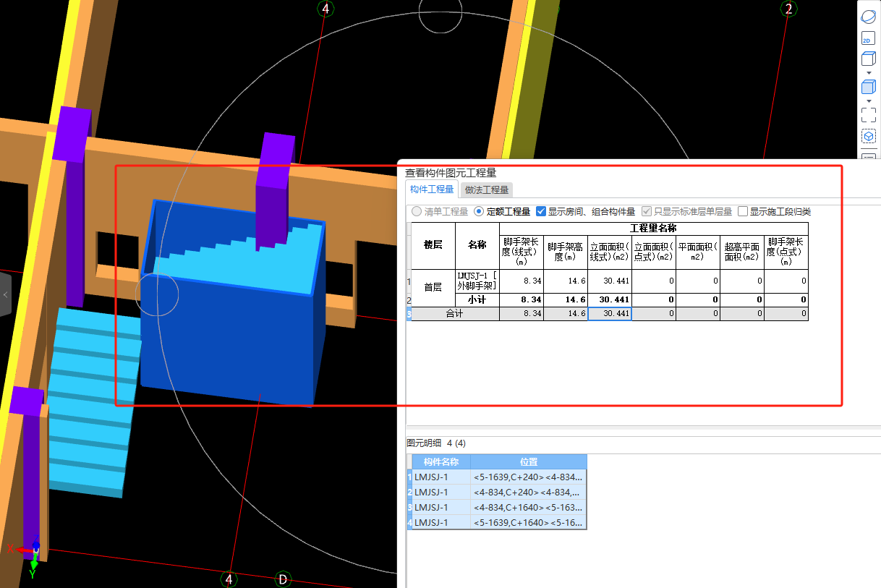
Task: Expand the collapsed left side panel handle
Action: point(5,294)
